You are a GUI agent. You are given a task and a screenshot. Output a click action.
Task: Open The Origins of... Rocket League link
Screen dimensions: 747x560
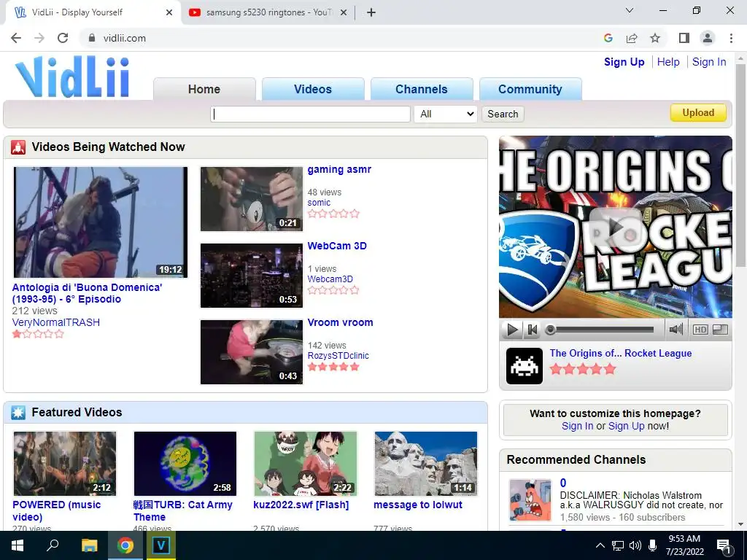click(x=620, y=354)
